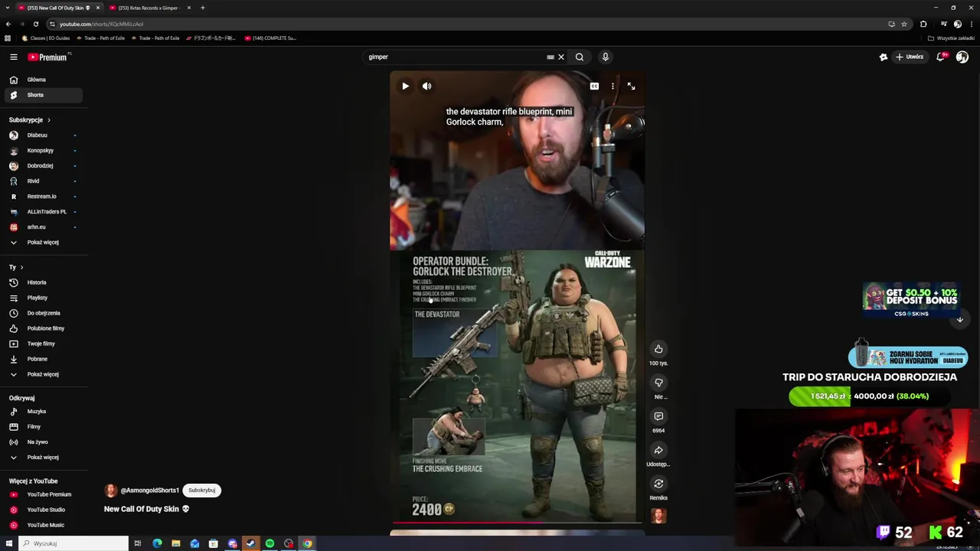Bookmark this page with the star

pyautogui.click(x=904, y=24)
